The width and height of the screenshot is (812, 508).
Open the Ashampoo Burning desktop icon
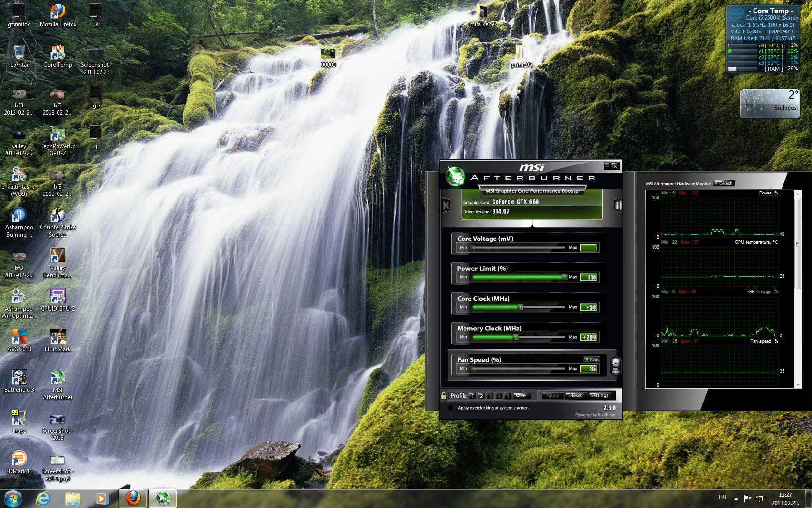(x=19, y=223)
